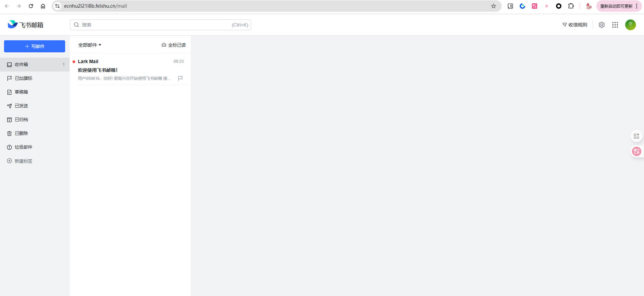The height and width of the screenshot is (296, 644).
Task: Open the 收件箱 inbox folder
Action: point(35,64)
